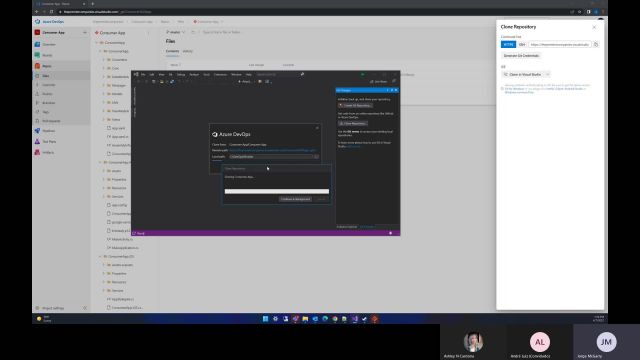Viewport: 640px width, 360px height.
Task: Click the Local path field in dialog
Action: click(271, 157)
